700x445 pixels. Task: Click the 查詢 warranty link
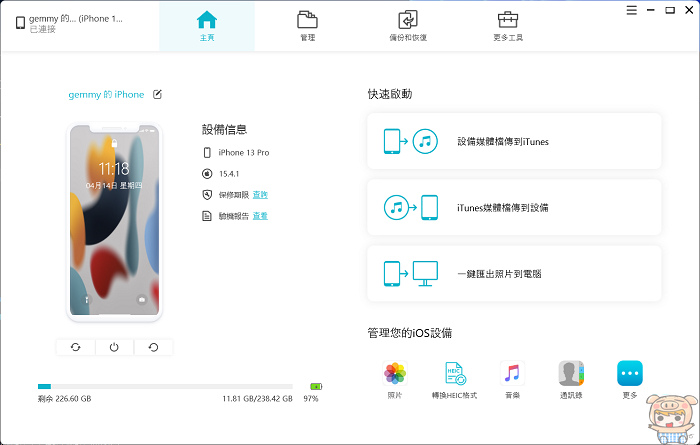(x=260, y=194)
